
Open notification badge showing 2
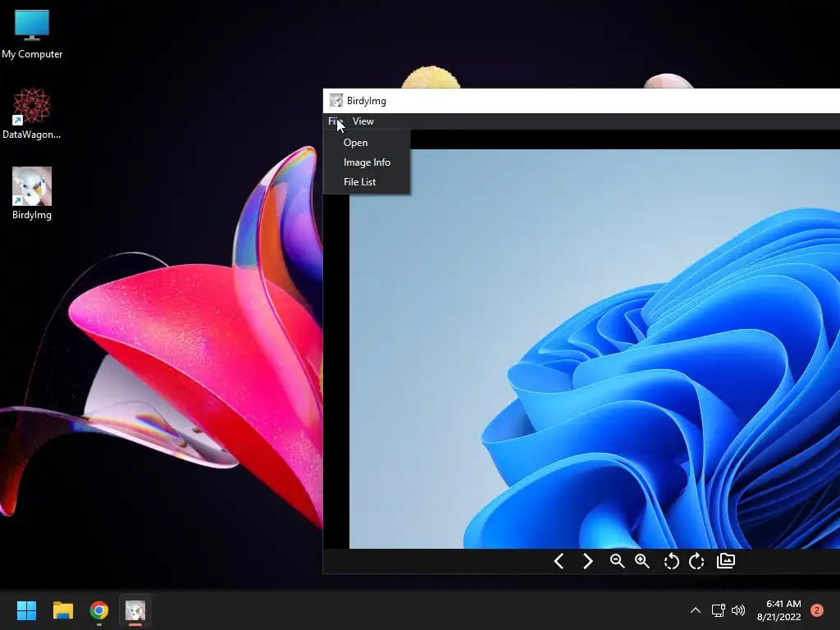pyautogui.click(x=817, y=610)
